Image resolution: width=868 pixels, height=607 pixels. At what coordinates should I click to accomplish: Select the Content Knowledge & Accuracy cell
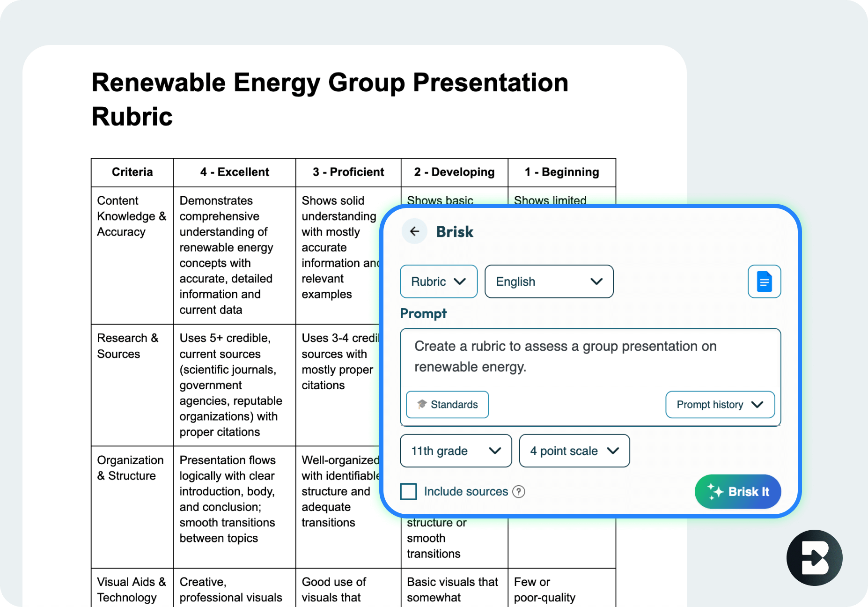131,216
